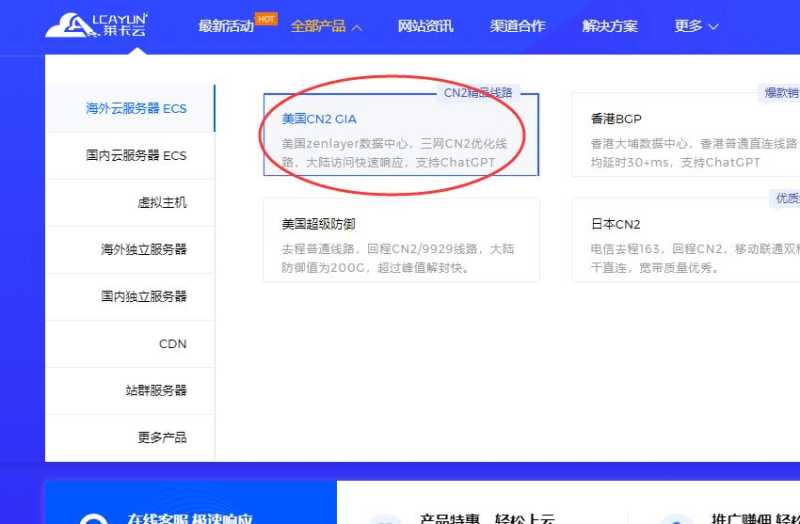Image resolution: width=800 pixels, height=524 pixels.
Task: Click the 推广赚佣 heading
Action: point(755,519)
